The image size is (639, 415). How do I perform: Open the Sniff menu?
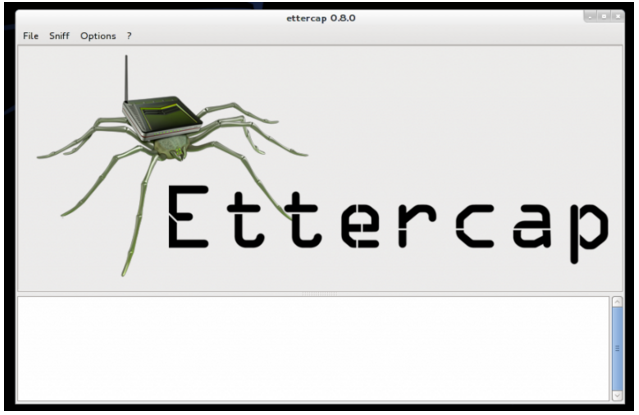59,36
